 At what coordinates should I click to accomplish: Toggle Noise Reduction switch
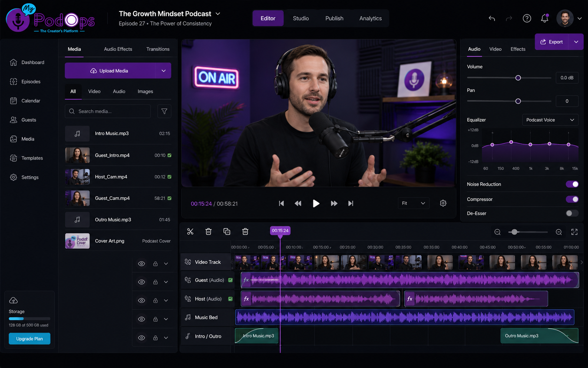pyautogui.click(x=572, y=184)
